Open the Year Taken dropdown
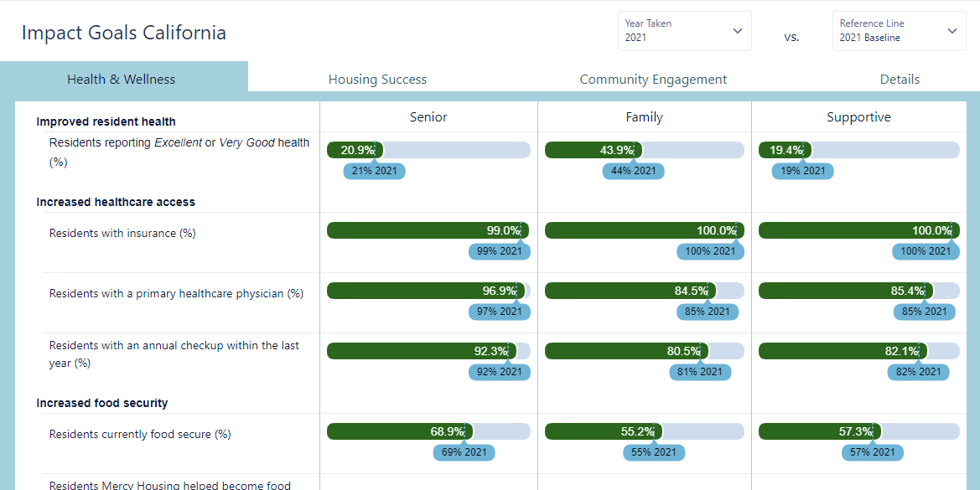980x490 pixels. (x=684, y=31)
